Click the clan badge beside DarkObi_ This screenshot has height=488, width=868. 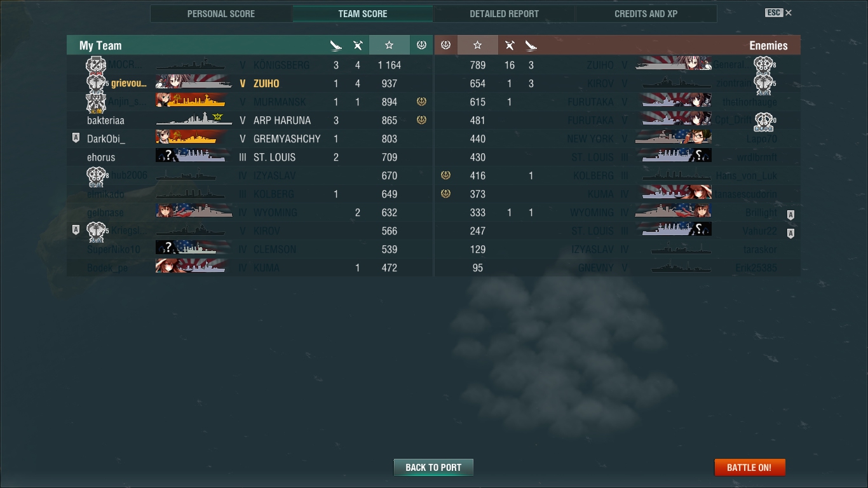coord(76,139)
